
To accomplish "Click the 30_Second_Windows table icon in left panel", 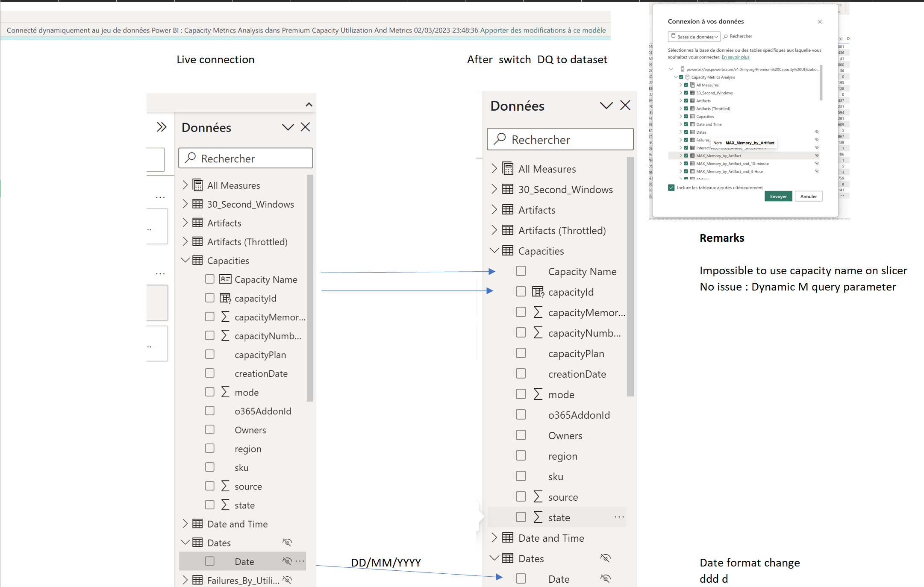I will click(197, 204).
